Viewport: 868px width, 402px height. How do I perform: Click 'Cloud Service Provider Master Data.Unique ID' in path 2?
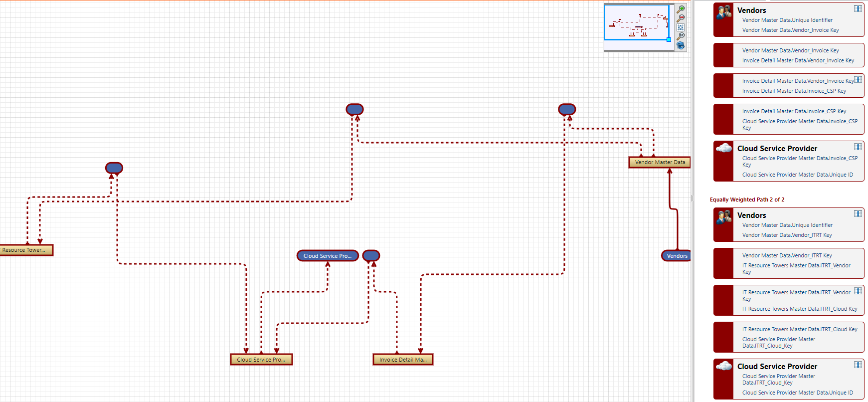tap(797, 393)
